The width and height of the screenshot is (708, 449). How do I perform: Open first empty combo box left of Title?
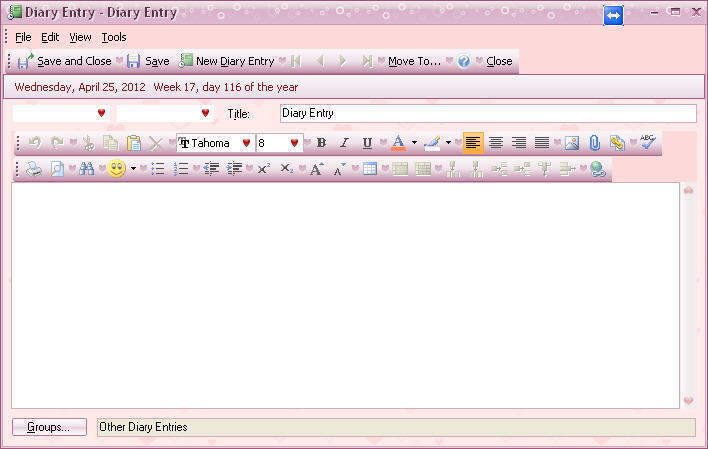(x=61, y=113)
